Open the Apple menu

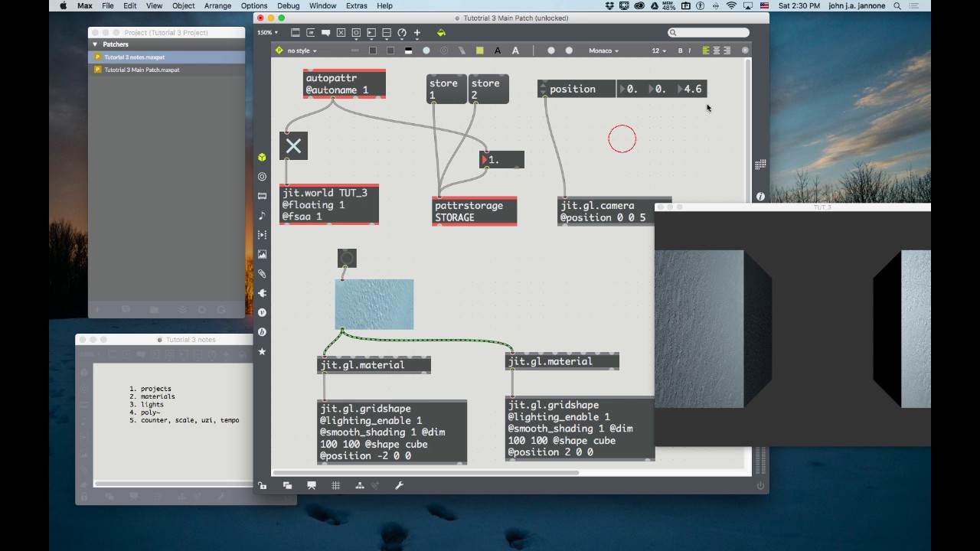(64, 5)
